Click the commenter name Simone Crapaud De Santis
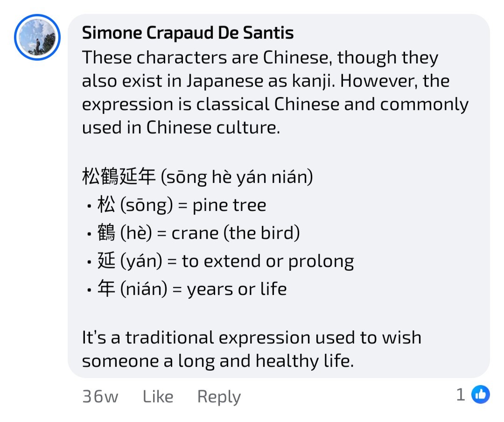Screen dimensions: 504x422 point(188,33)
